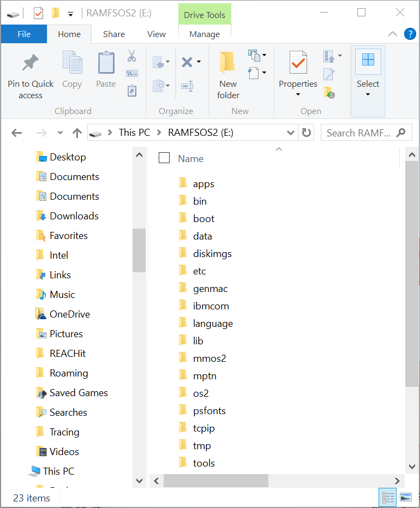Expand the Properties dropdown arrow
This screenshot has height=508, width=420.
(298, 94)
